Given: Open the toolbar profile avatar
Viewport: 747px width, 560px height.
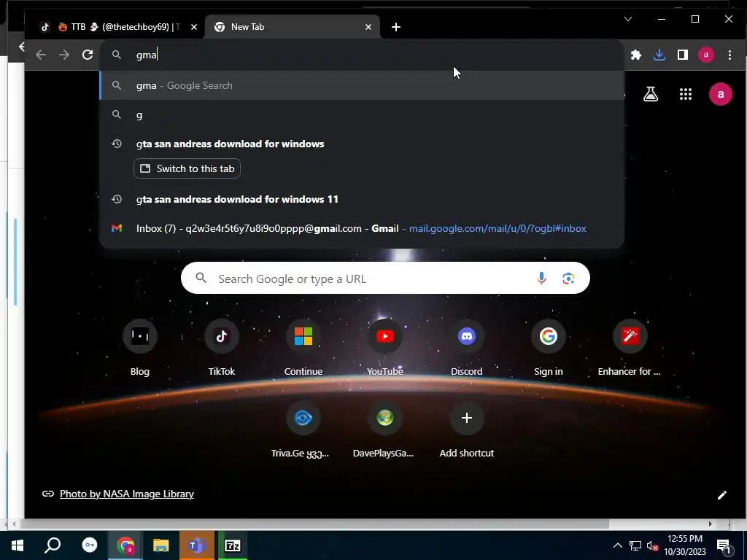Looking at the screenshot, I should [x=706, y=55].
